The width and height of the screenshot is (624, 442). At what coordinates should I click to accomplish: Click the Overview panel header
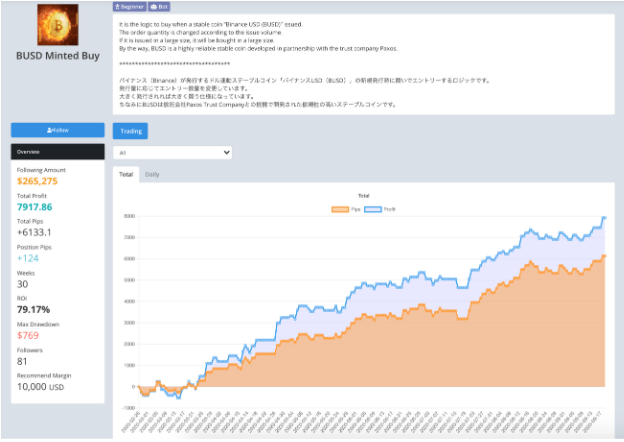click(58, 152)
